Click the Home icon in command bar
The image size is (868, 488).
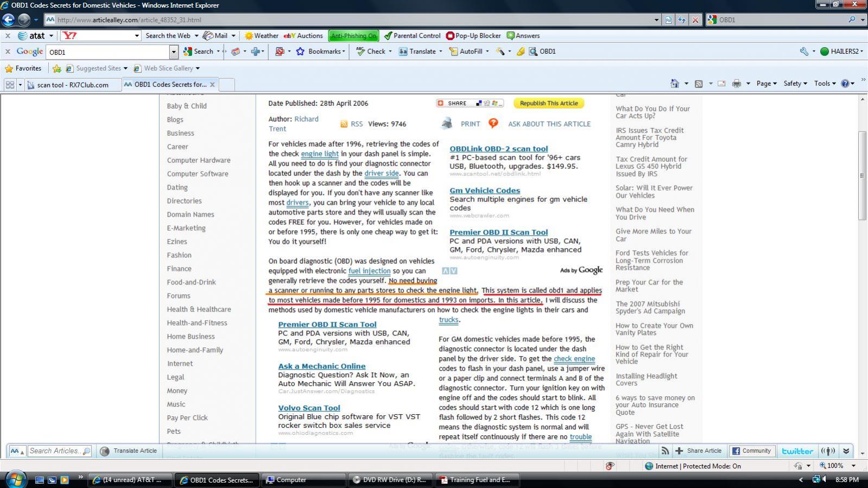tap(674, 84)
